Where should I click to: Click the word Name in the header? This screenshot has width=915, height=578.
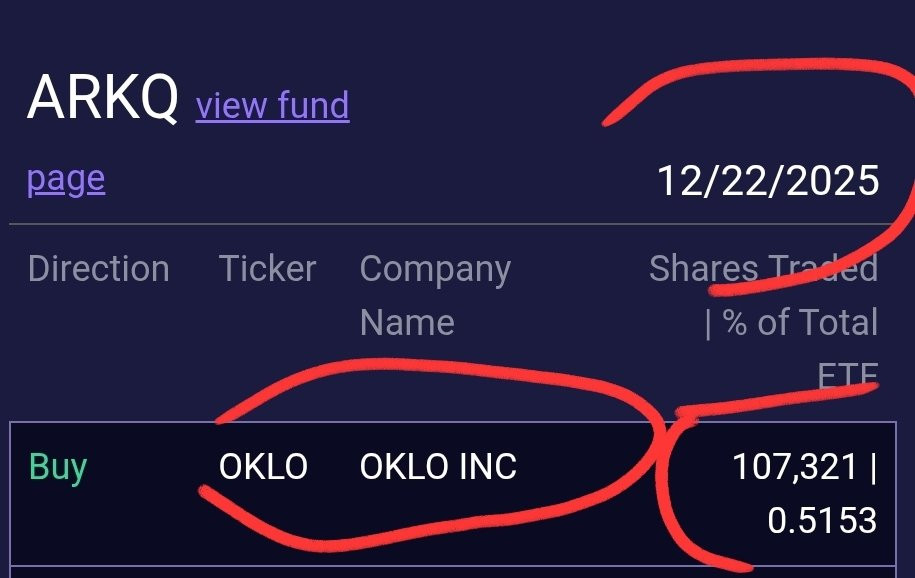coord(406,323)
